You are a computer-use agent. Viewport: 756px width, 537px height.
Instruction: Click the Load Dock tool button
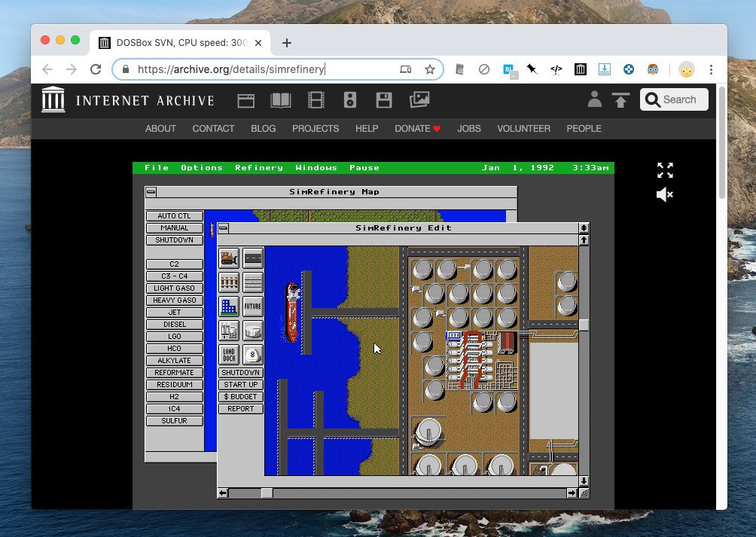229,355
